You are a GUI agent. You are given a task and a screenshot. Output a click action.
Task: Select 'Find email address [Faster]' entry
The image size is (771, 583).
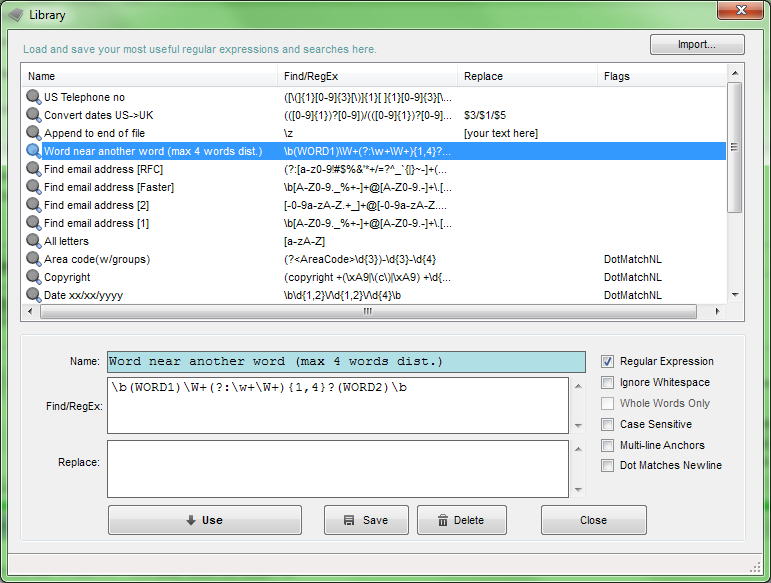[x=374, y=187]
